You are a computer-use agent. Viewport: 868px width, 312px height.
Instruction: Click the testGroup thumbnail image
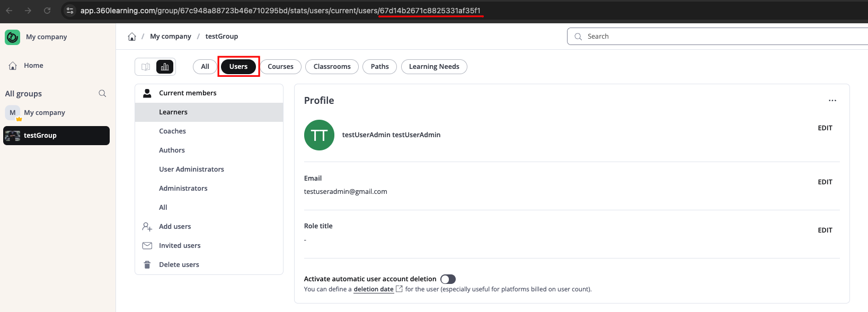(x=12, y=136)
